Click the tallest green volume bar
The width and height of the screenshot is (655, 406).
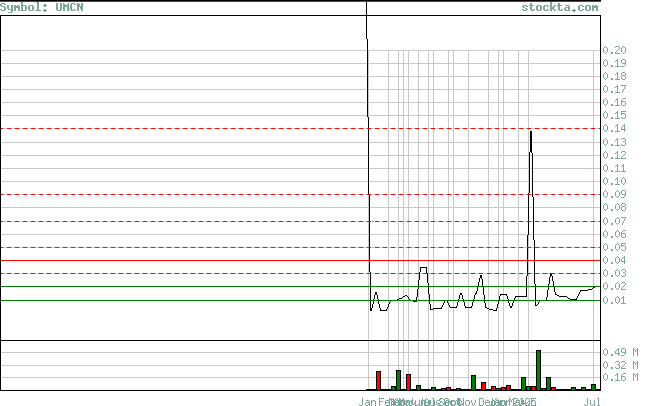pos(538,370)
